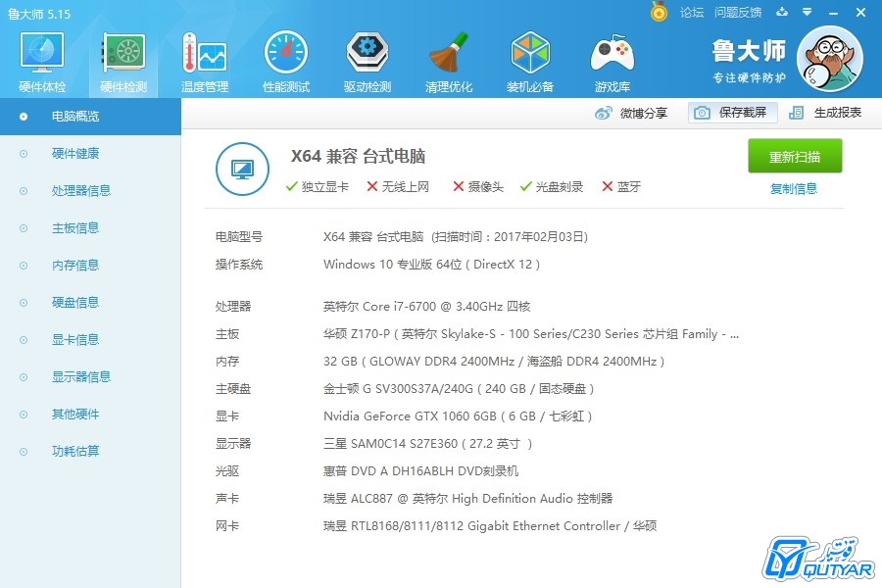Screen dimensions: 882x588
Task: Open 温度管理 temperature management
Action: pos(205,62)
